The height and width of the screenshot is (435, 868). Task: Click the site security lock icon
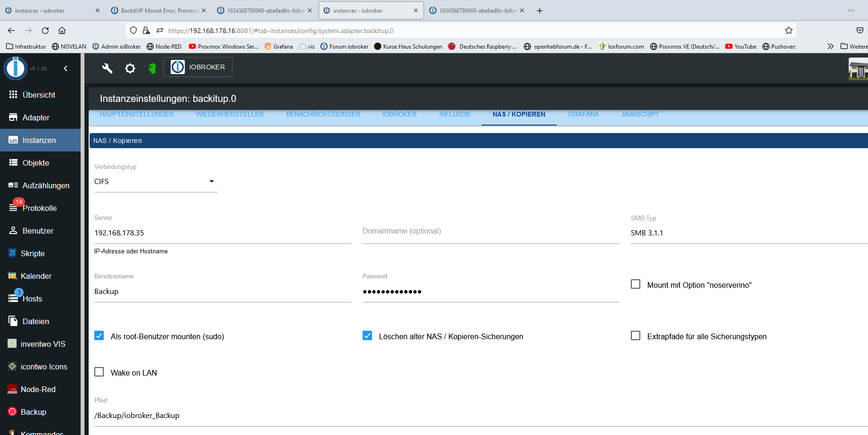(146, 31)
